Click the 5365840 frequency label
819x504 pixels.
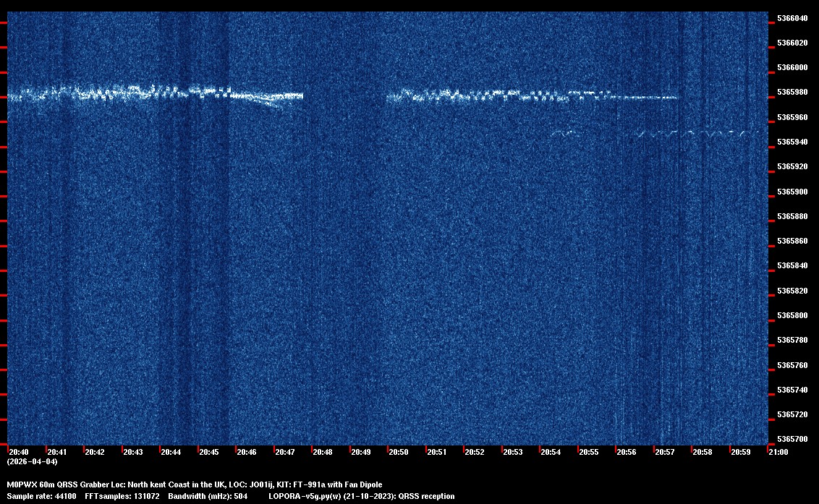click(792, 266)
